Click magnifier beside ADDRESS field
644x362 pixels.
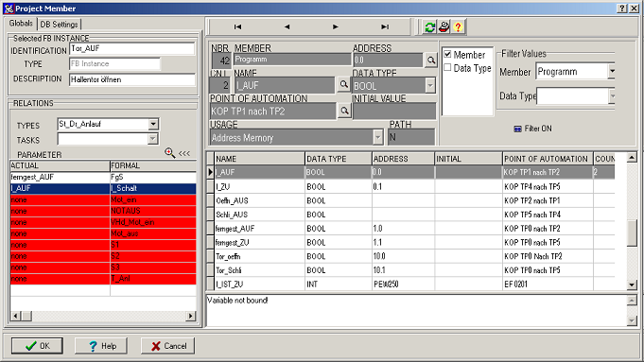point(431,60)
